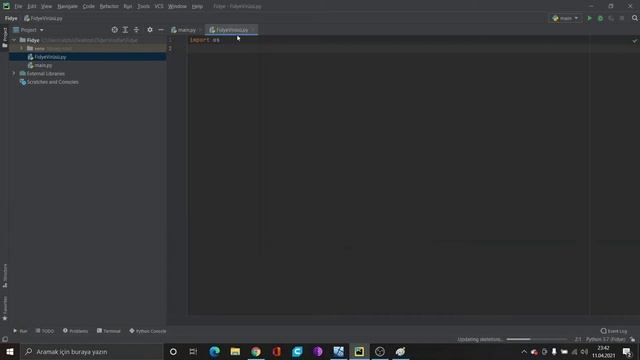Show hidden system tray icons

[x=524, y=351]
